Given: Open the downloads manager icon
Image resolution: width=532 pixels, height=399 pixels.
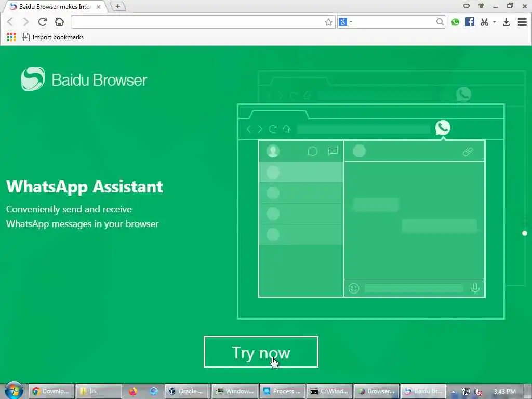Looking at the screenshot, I should coord(506,22).
